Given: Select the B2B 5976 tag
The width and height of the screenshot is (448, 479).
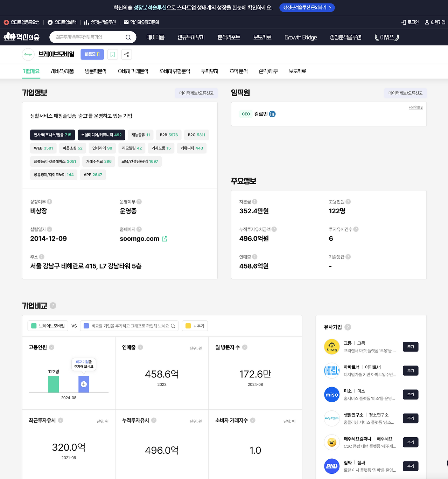Looking at the screenshot, I should [169, 135].
